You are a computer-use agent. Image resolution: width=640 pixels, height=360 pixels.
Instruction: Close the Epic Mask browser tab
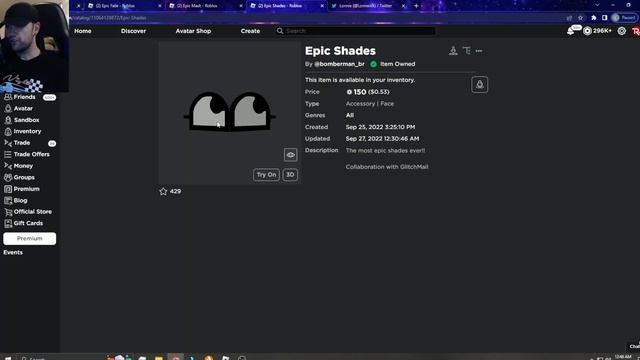click(241, 6)
